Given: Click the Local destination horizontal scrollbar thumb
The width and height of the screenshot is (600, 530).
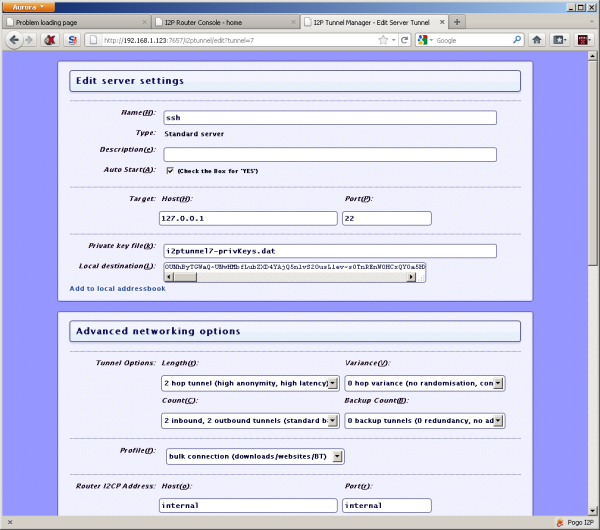Looking at the screenshot, I should 185,277.
